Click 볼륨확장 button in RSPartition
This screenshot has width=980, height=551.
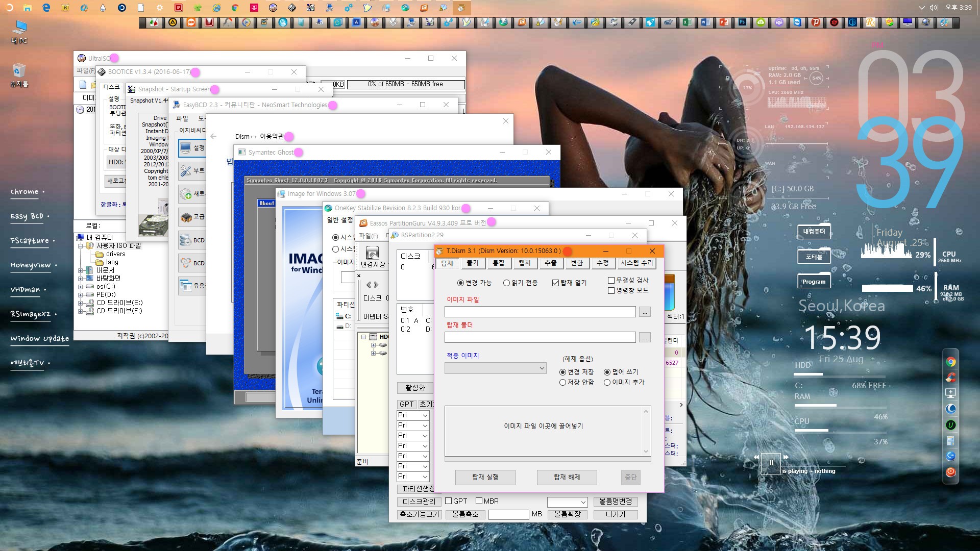click(x=567, y=514)
